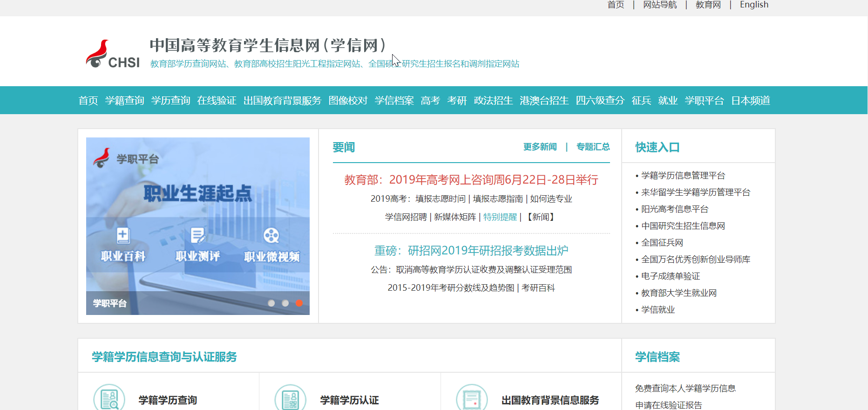Open 更多新闻 link

540,147
